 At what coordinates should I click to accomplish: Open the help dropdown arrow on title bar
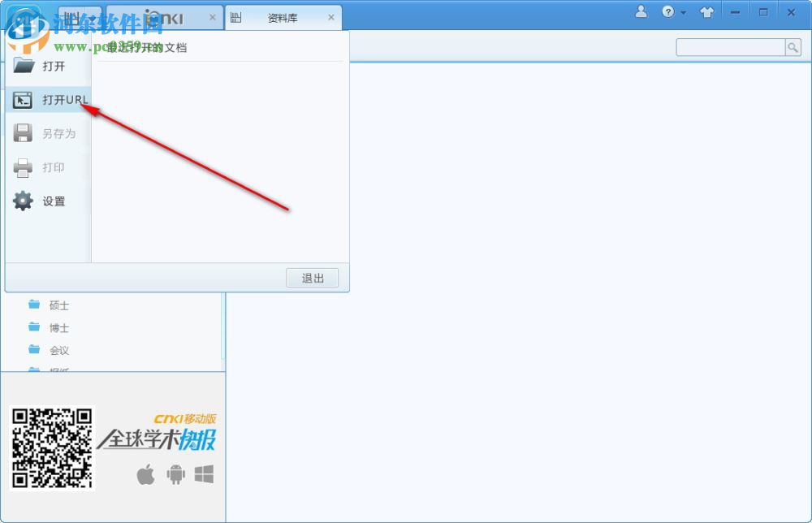coord(682,11)
